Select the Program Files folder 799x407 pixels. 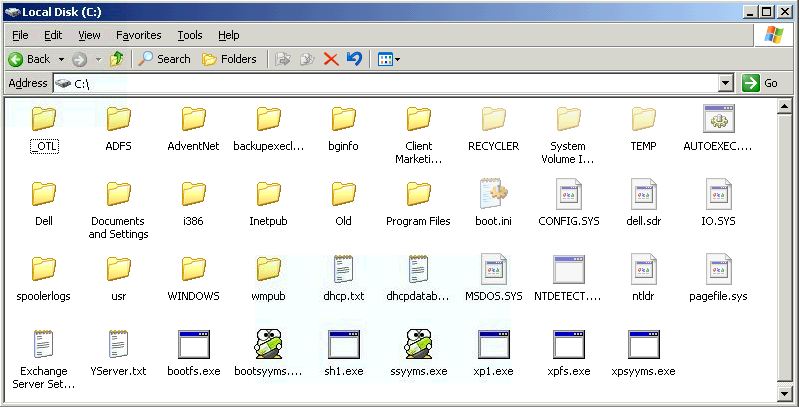418,204
